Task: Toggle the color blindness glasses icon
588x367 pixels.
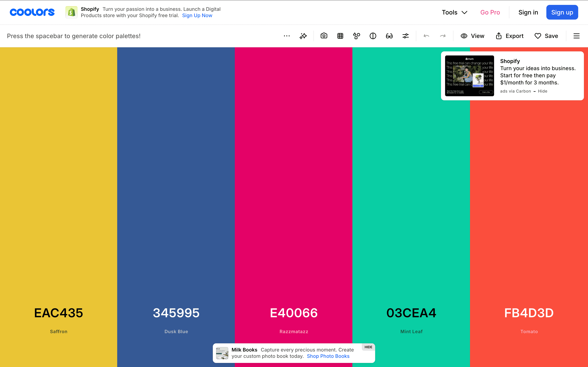Action: coord(389,36)
